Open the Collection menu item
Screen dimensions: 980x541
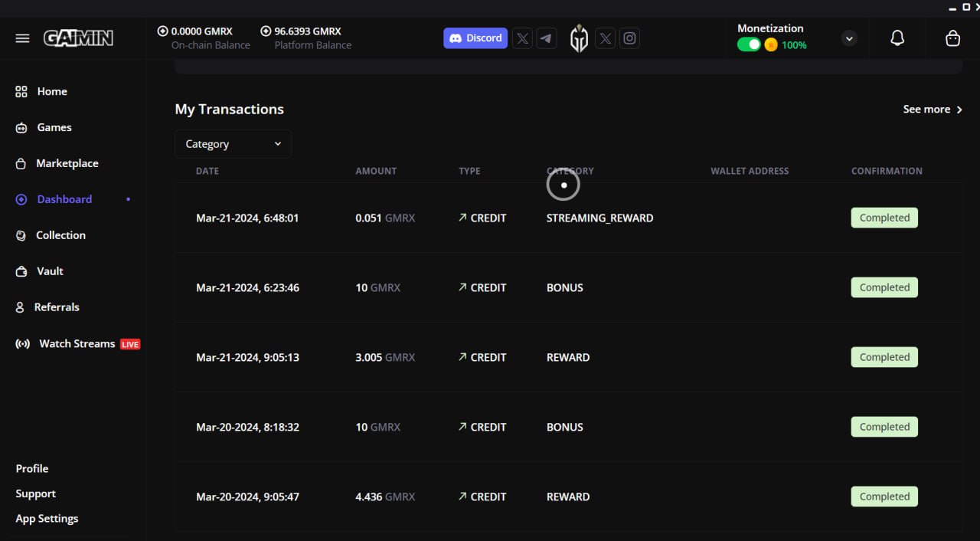point(60,235)
